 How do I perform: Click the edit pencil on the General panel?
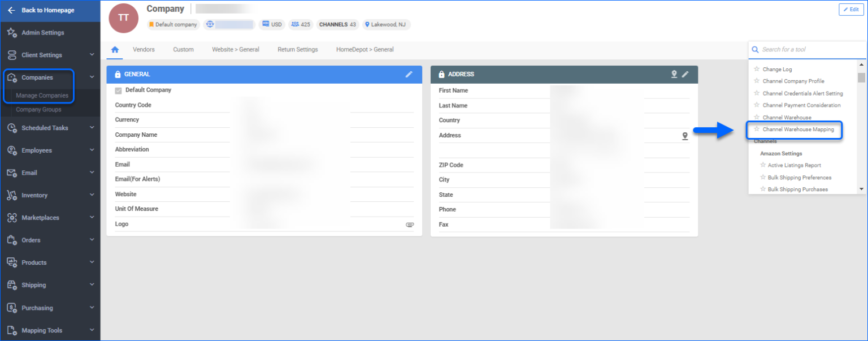coord(409,74)
